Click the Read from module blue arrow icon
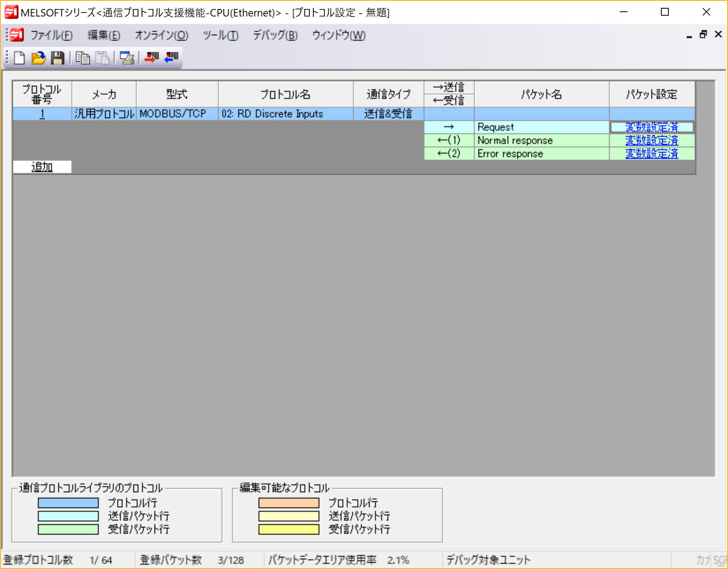728x569 pixels. tap(171, 58)
